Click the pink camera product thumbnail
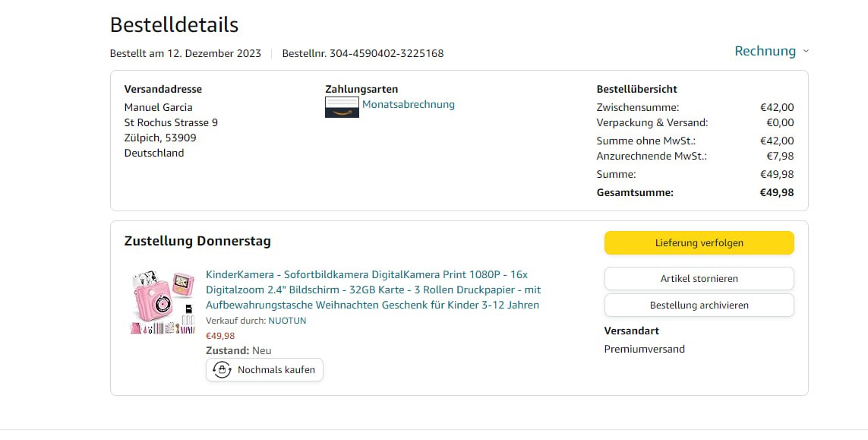 coord(162,303)
